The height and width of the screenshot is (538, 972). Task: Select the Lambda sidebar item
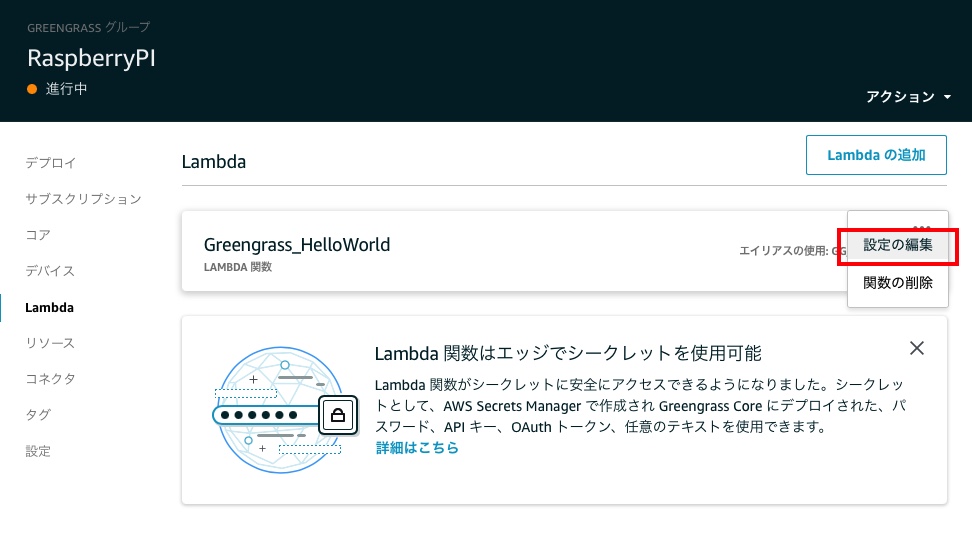pos(49,307)
